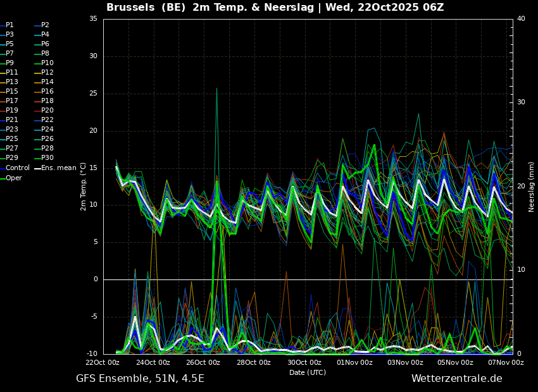The width and height of the screenshot is (538, 392).
Task: Click the P20 legend label
Action: point(47,111)
